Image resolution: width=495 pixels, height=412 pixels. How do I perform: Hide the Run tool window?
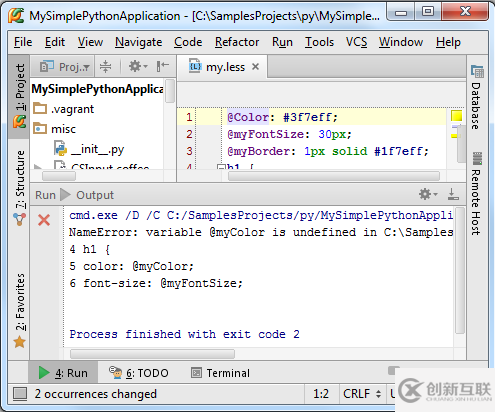click(453, 194)
